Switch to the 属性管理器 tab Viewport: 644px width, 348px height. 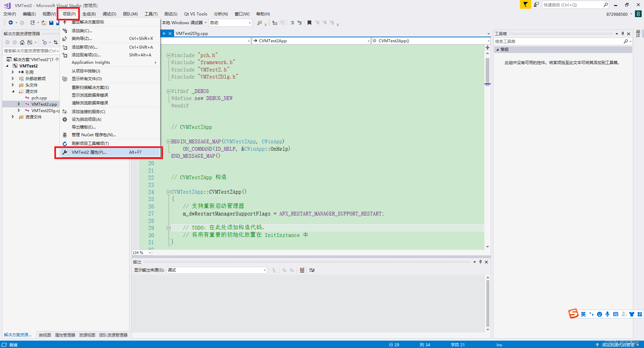[65, 335]
